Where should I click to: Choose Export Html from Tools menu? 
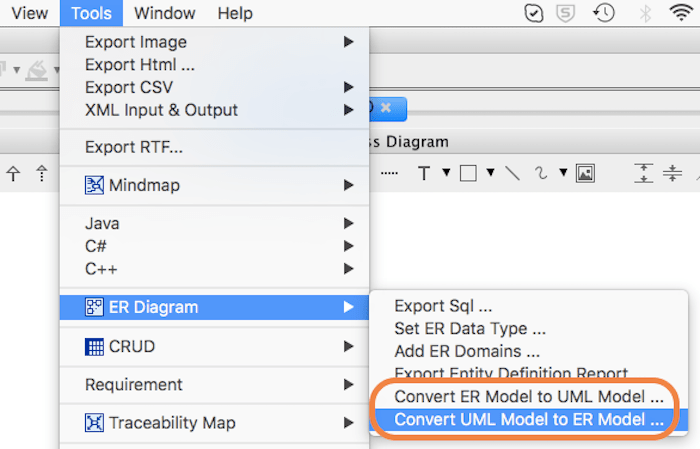pos(140,65)
